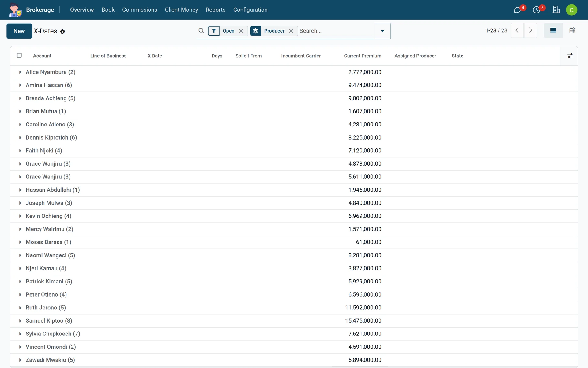Image resolution: width=588 pixels, height=368 pixels.
Task: Open the Commissions menu
Action: click(x=140, y=10)
